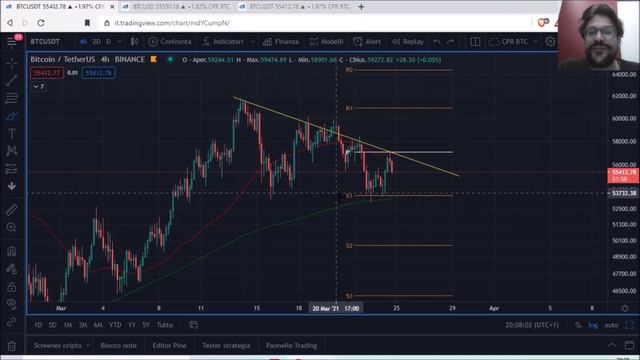Open the go to date icon
Screen dimensions: 640x360
pos(193,325)
